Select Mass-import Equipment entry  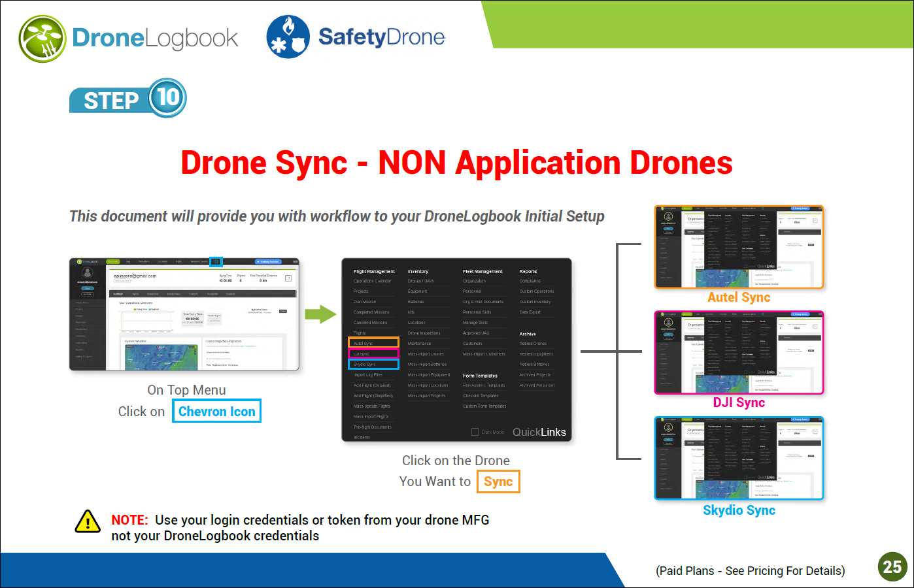429,375
